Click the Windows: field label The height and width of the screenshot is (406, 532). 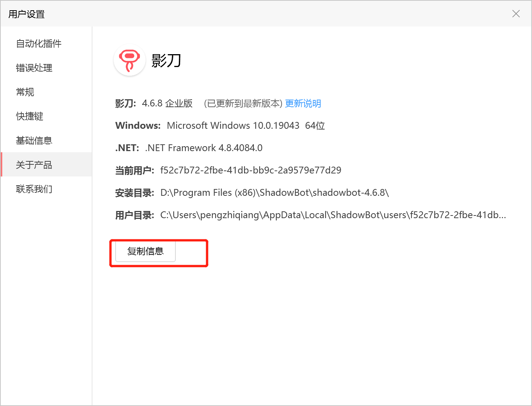[138, 126]
